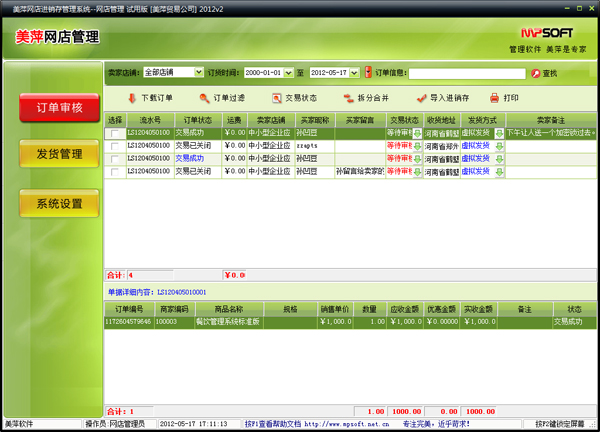Image resolution: width=600 pixels, height=432 pixels.
Task: Tick the second order row checkbox
Action: coord(116,146)
